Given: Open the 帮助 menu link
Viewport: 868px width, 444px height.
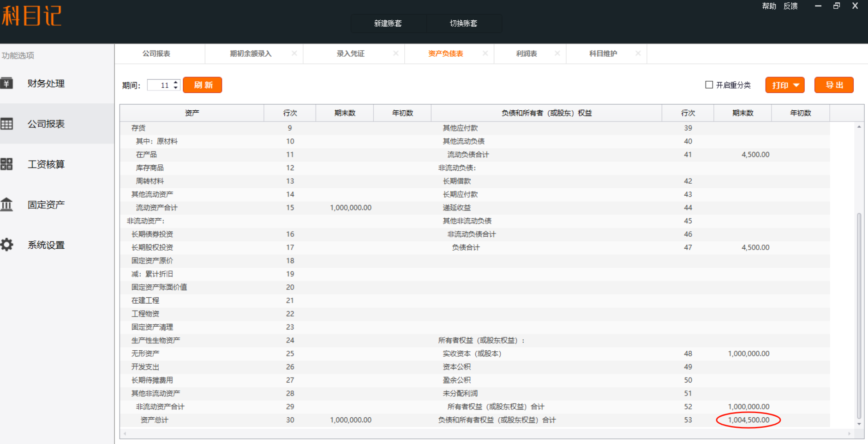Looking at the screenshot, I should point(769,6).
